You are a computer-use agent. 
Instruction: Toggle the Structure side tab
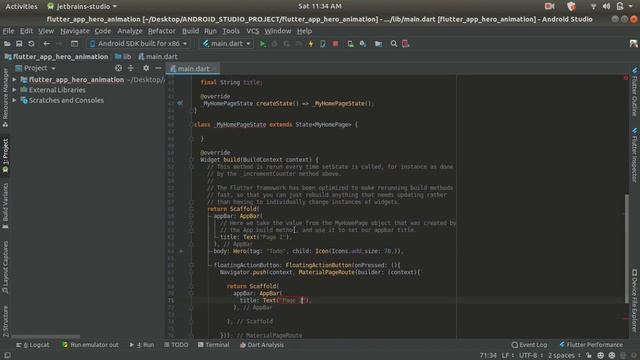[x=5, y=321]
